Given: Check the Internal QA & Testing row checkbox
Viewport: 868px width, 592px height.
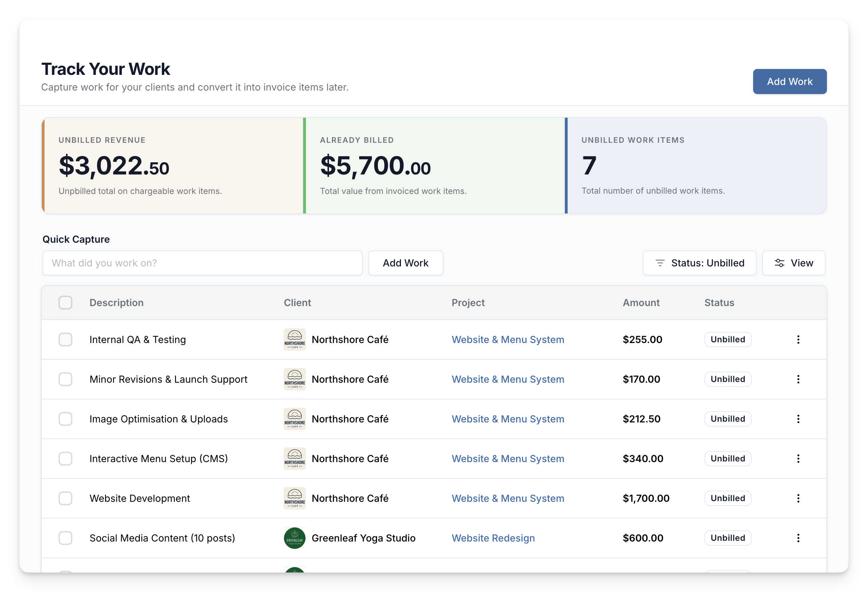Looking at the screenshot, I should click(65, 339).
